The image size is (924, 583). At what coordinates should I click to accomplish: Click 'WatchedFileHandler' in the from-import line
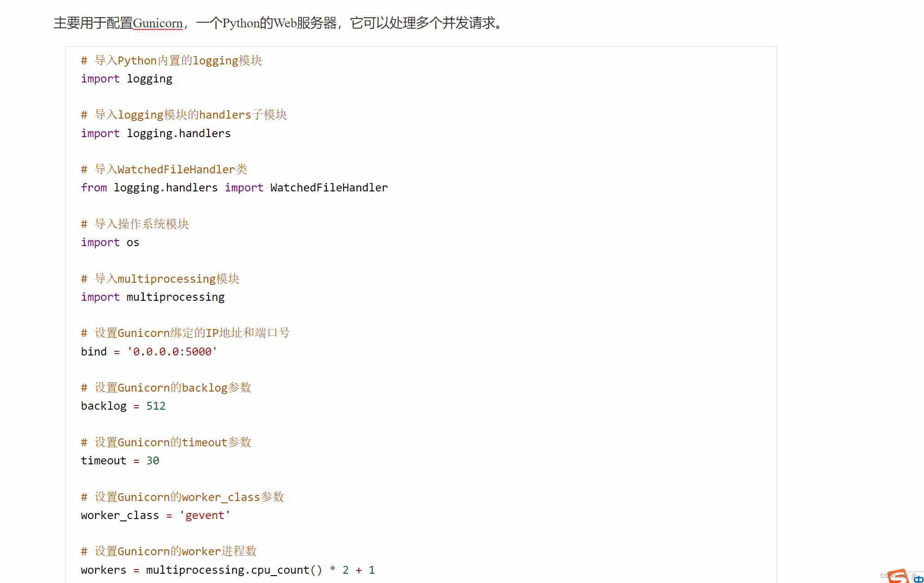(x=329, y=188)
